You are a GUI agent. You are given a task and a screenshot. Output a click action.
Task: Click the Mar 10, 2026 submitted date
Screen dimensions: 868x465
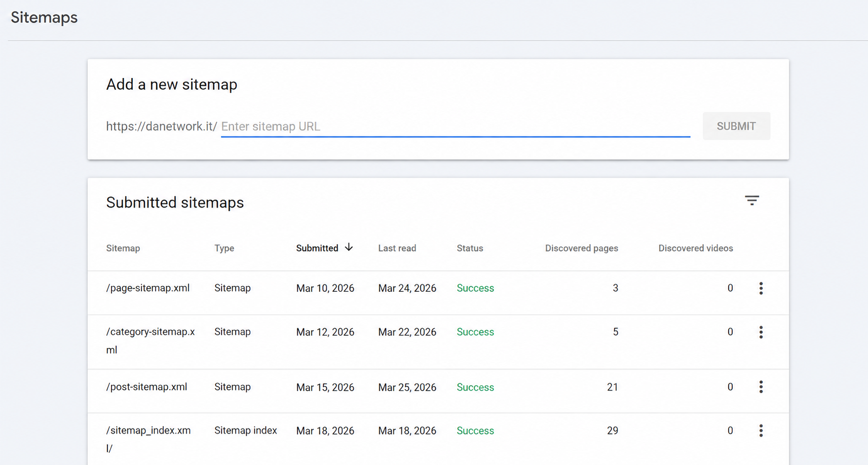click(325, 288)
